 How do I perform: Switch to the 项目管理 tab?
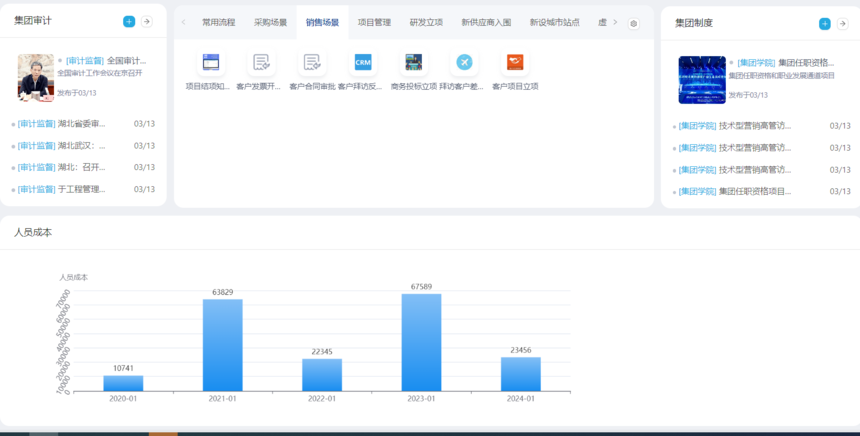[374, 22]
